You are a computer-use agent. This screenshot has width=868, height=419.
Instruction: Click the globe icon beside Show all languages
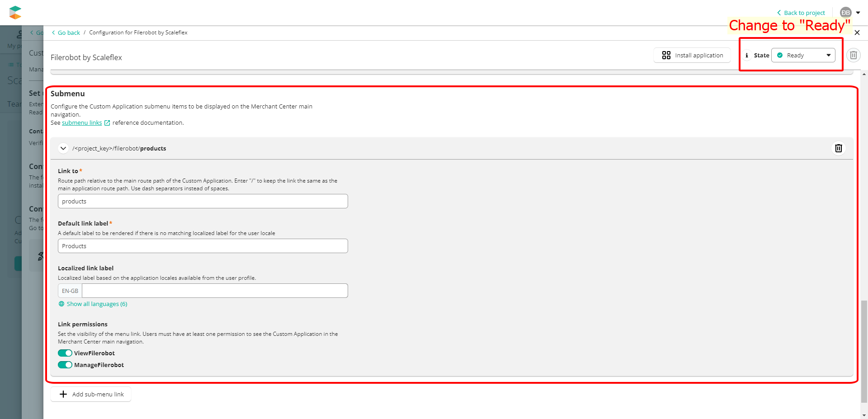(x=61, y=304)
